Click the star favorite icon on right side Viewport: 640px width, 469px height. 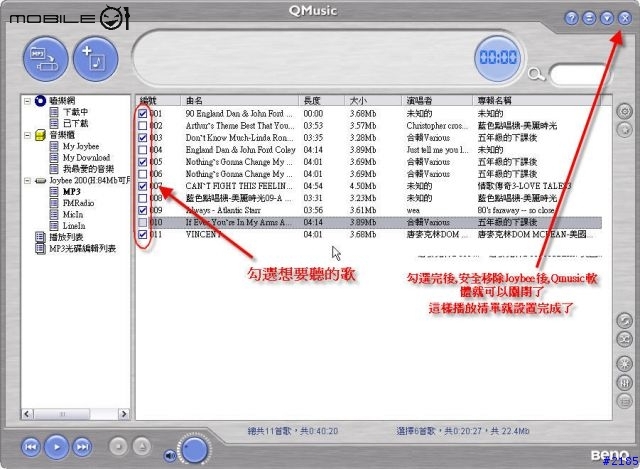[x=624, y=130]
